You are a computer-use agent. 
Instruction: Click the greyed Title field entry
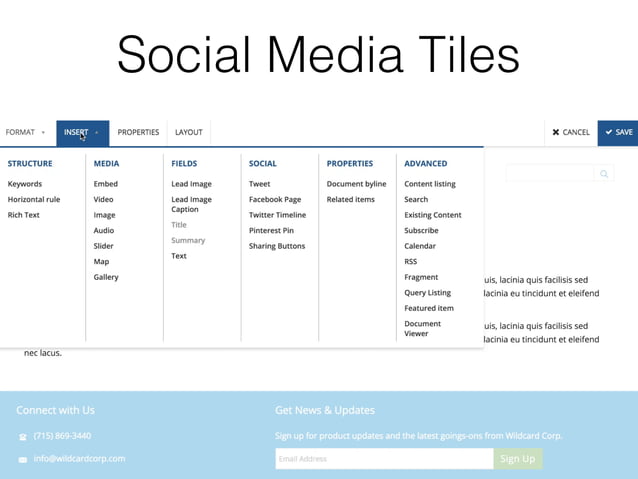[x=179, y=225]
